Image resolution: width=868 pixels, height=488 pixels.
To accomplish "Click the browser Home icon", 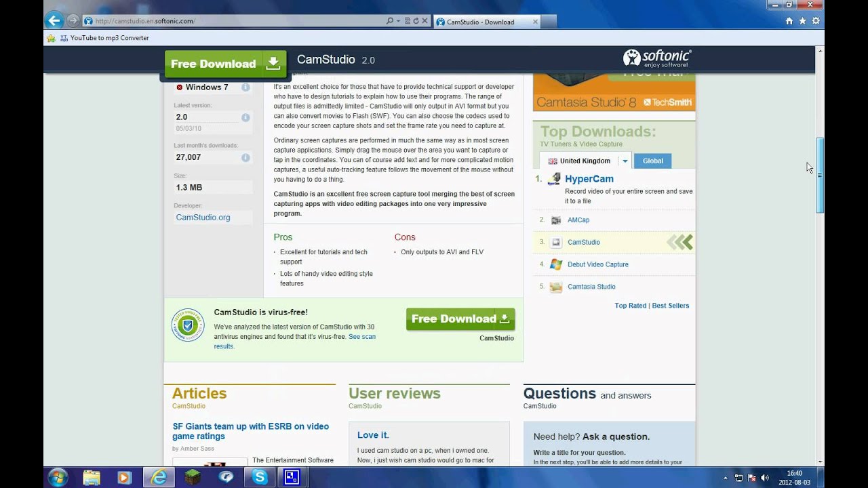I will tap(789, 21).
